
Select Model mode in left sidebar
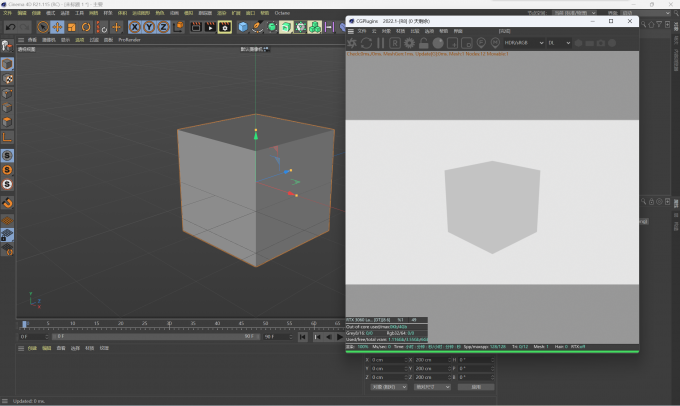tap(7, 64)
